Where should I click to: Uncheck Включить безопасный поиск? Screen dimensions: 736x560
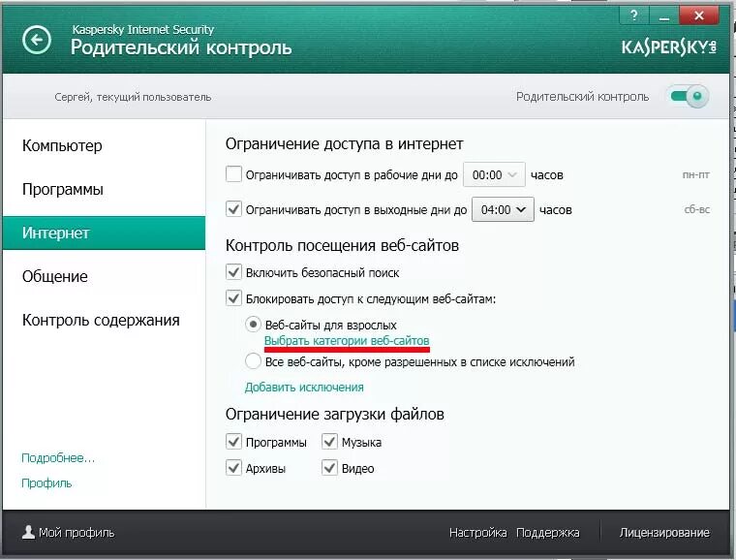pos(233,272)
